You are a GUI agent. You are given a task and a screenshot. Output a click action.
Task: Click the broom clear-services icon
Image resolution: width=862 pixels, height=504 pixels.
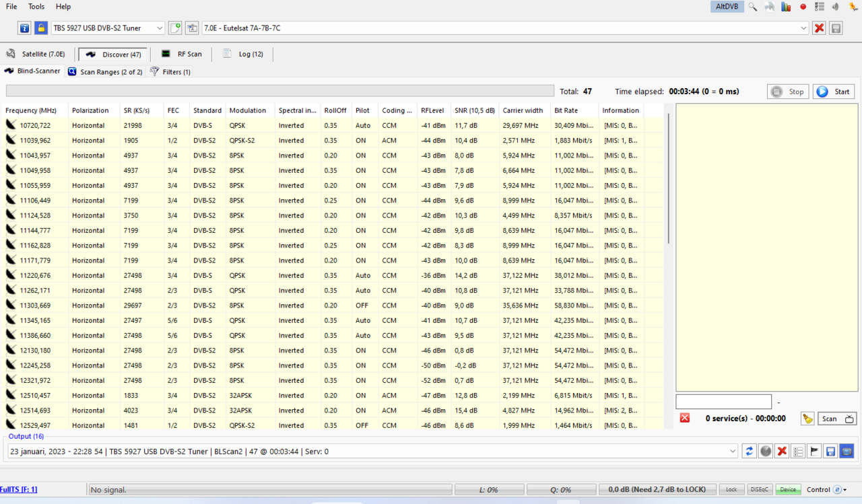[x=807, y=419]
